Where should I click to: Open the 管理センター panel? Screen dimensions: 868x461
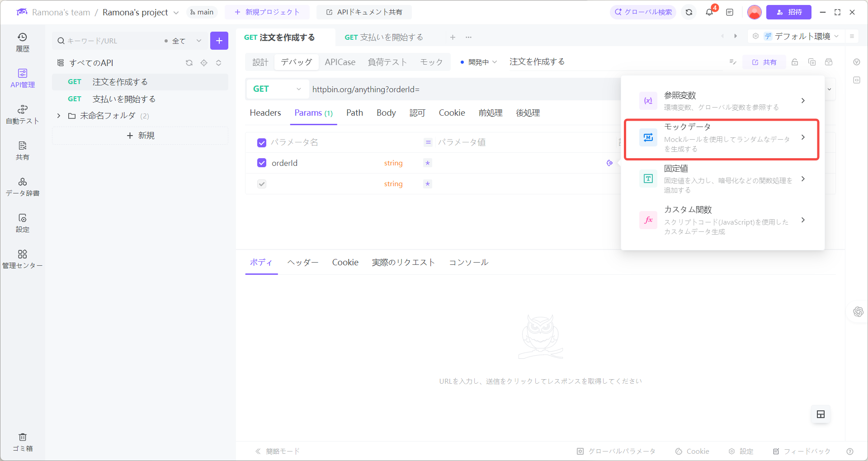click(x=23, y=259)
